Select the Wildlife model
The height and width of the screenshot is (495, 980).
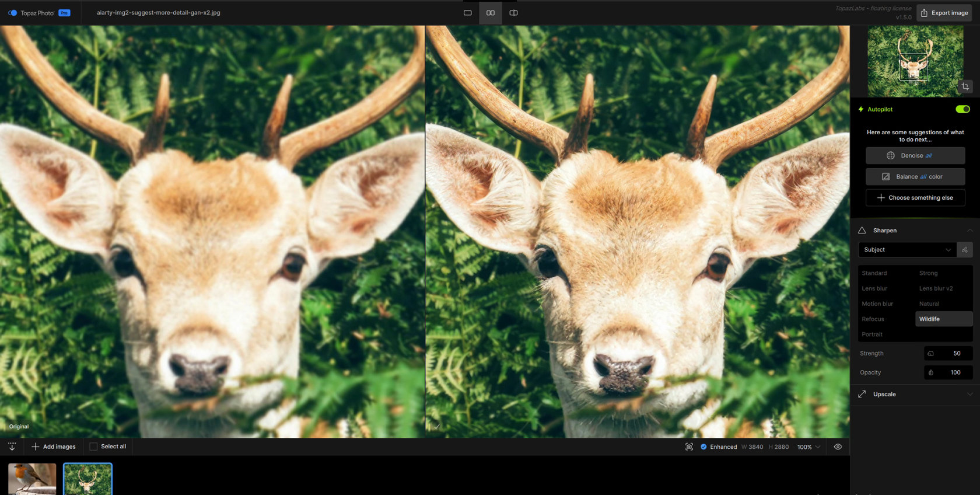(944, 319)
